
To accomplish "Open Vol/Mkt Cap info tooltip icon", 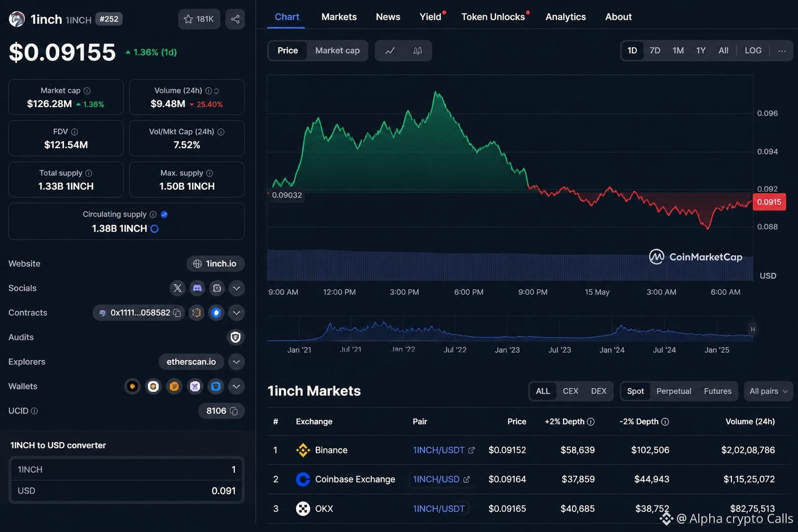I will coord(221,132).
